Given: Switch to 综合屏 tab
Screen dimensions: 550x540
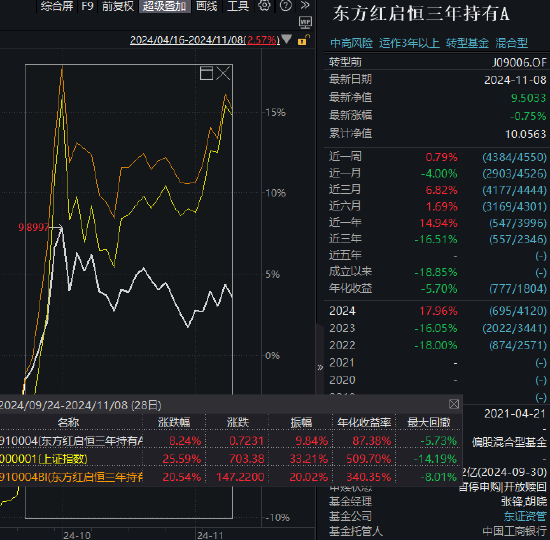Looking at the screenshot, I should click(x=56, y=6).
